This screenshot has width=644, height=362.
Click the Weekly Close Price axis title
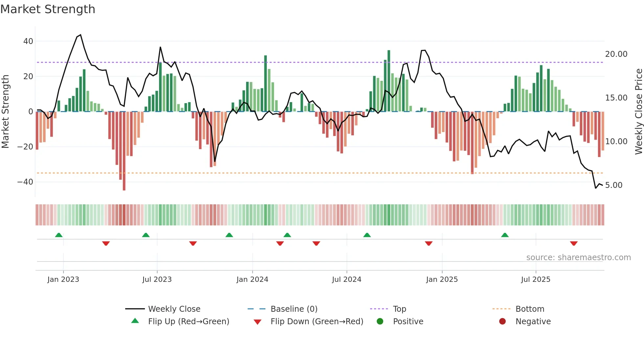(638, 112)
